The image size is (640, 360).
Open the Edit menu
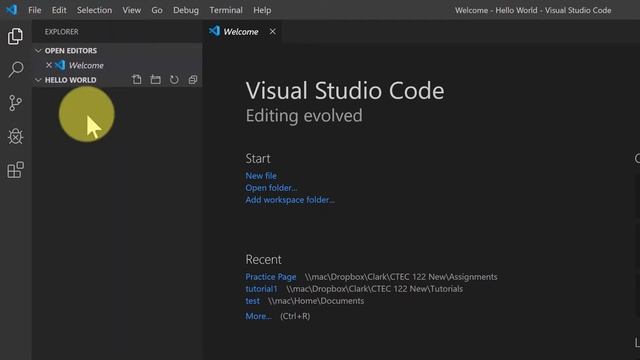pyautogui.click(x=59, y=10)
